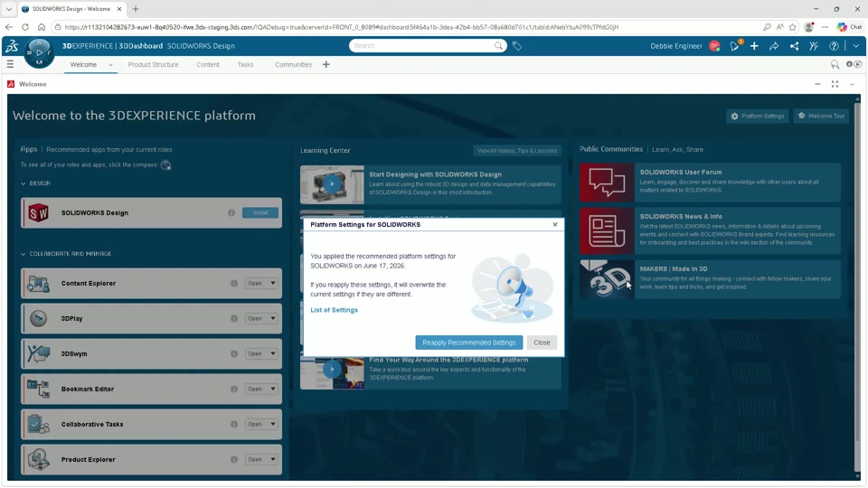The width and height of the screenshot is (868, 488).
Task: Click the Content Explorer app icon
Action: (x=38, y=284)
